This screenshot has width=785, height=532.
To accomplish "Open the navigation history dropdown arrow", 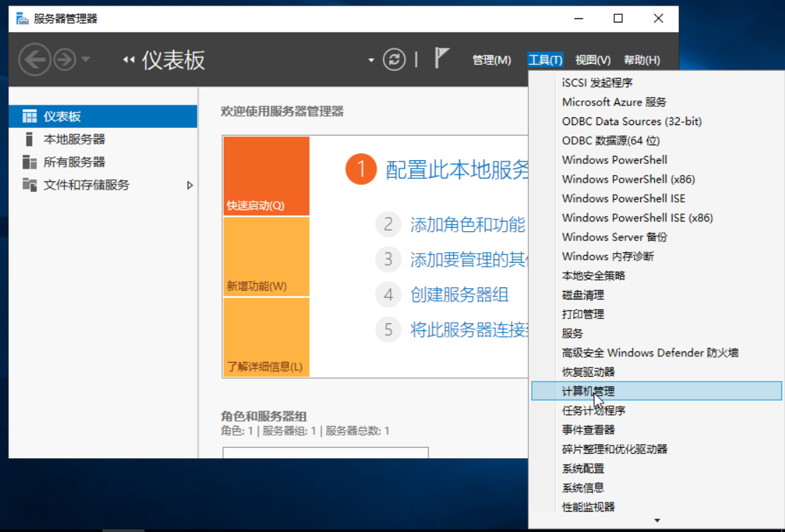I will [86, 60].
